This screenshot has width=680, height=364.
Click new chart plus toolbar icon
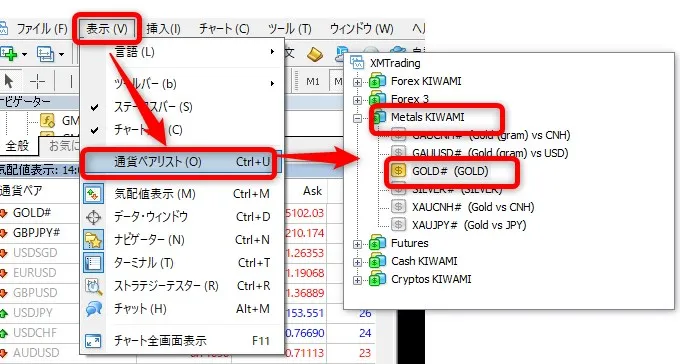coord(9,54)
